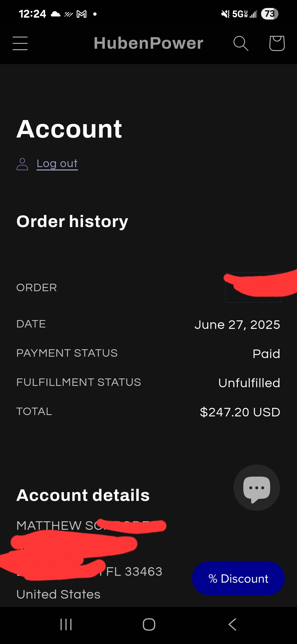Open the redacted order number link
Image resolution: width=297 pixels, height=644 pixels.
253,288
